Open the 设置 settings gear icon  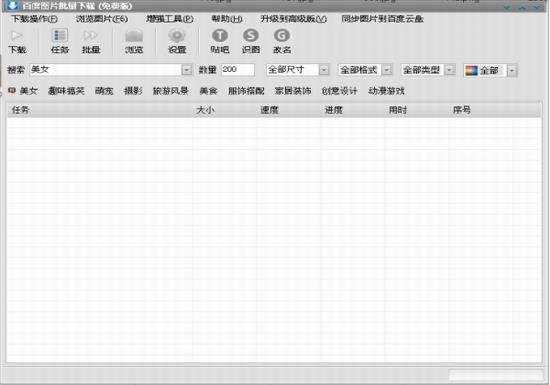(177, 35)
